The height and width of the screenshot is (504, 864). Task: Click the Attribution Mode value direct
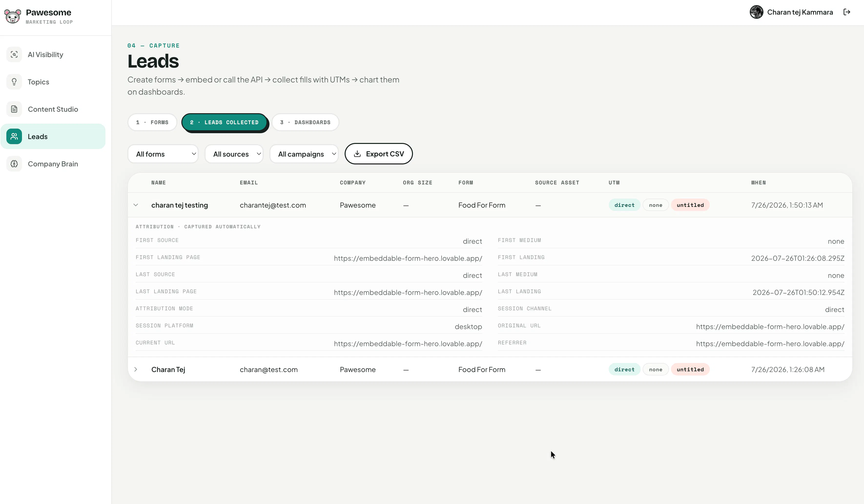click(473, 310)
